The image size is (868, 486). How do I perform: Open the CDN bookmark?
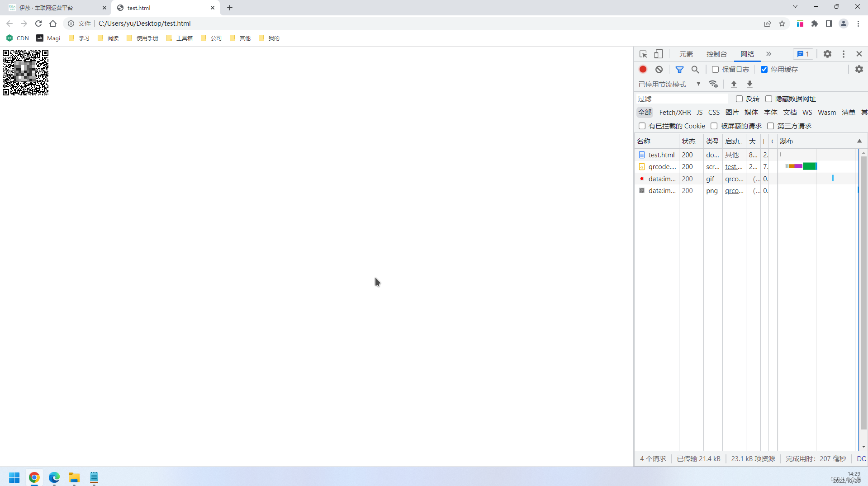(18, 38)
